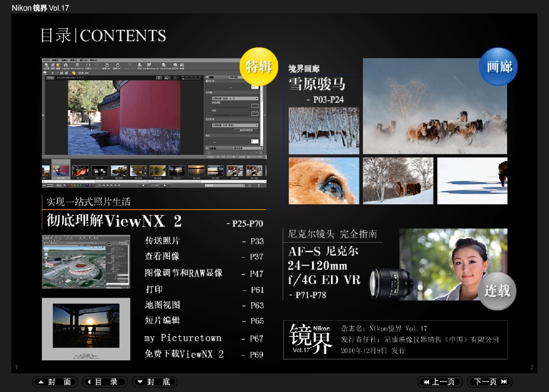Open the 地图视图 entry

(163, 305)
